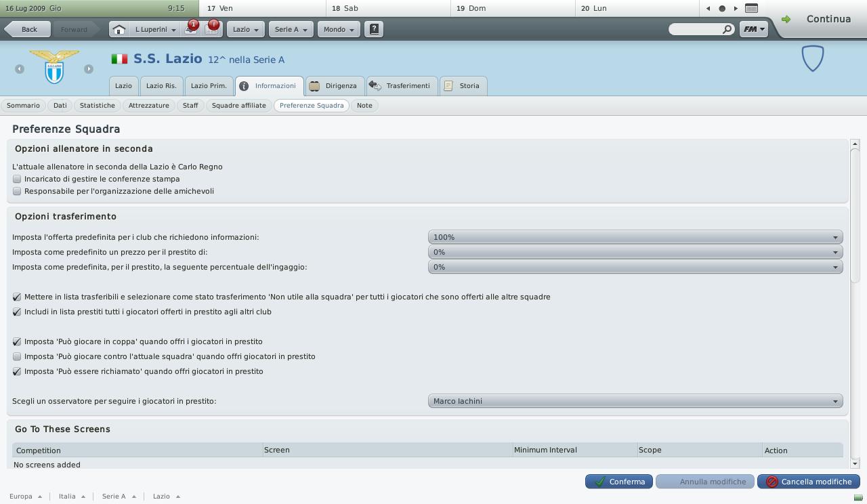
Task: Open the Marco Iachini scout dropdown
Action: [635, 401]
